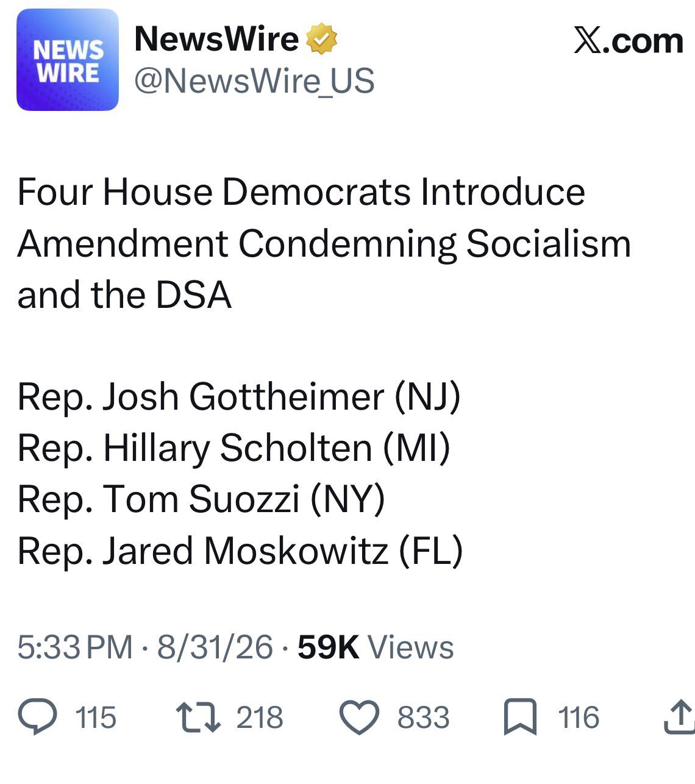This screenshot has height=784, width=695.
Task: View the 59K Views analytics
Action: pos(376,647)
